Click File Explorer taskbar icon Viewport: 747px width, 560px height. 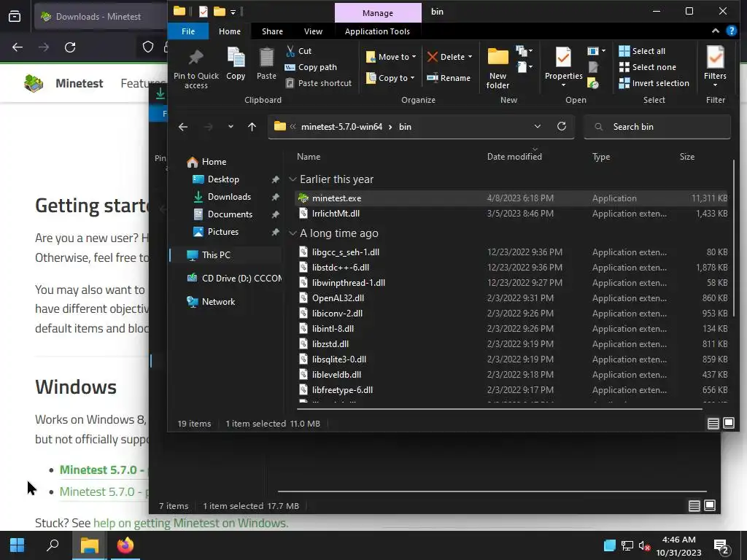89,545
